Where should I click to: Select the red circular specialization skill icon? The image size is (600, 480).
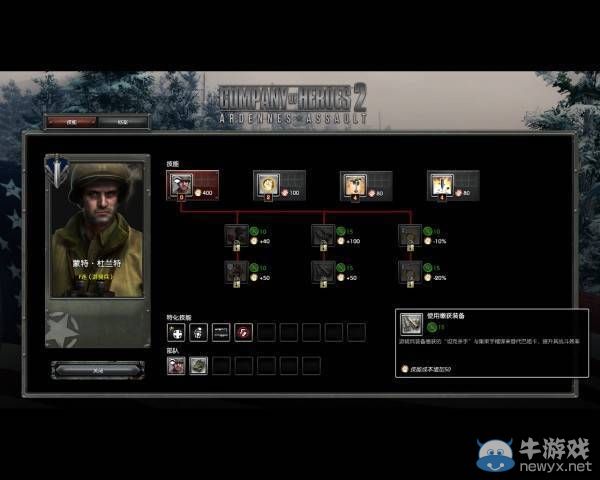tap(244, 332)
